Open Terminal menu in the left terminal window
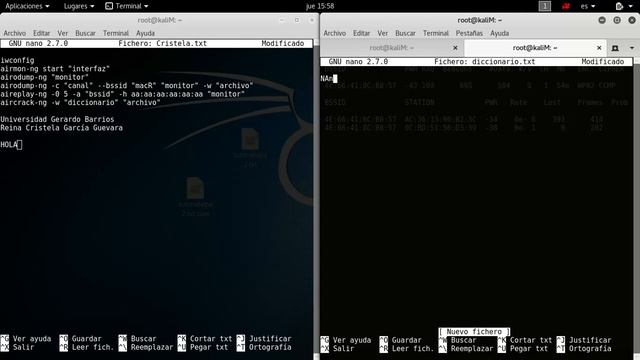640x360 pixels. pyautogui.click(x=116, y=33)
